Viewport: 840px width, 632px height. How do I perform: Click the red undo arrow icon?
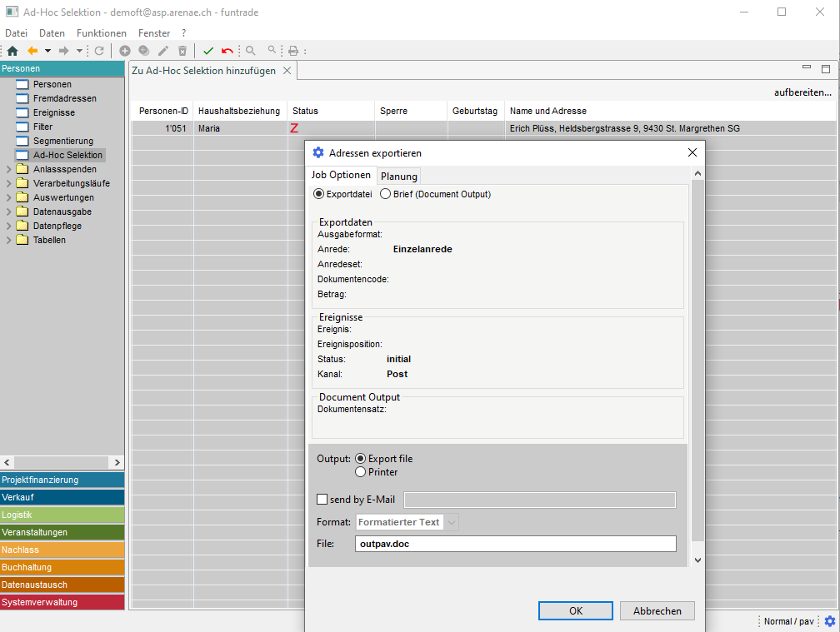227,51
